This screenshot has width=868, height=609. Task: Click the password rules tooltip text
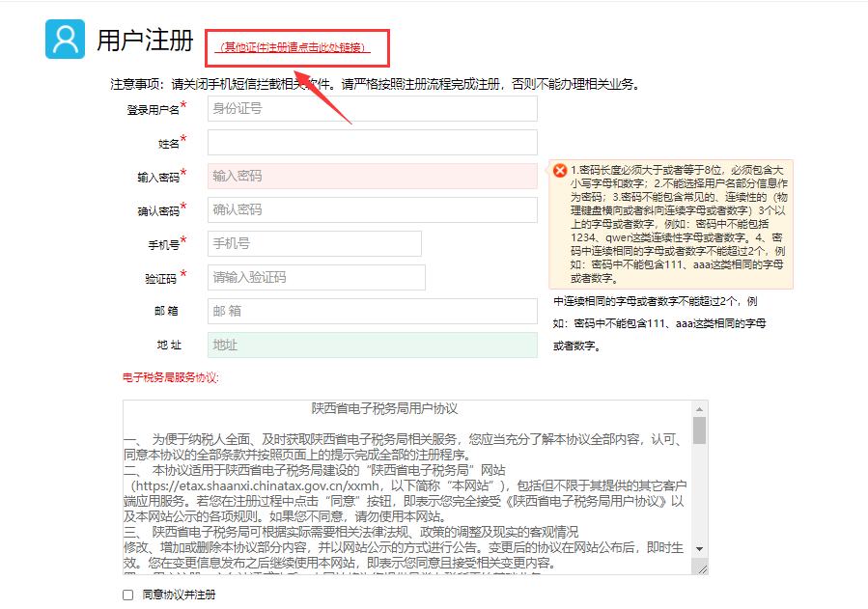[679, 224]
